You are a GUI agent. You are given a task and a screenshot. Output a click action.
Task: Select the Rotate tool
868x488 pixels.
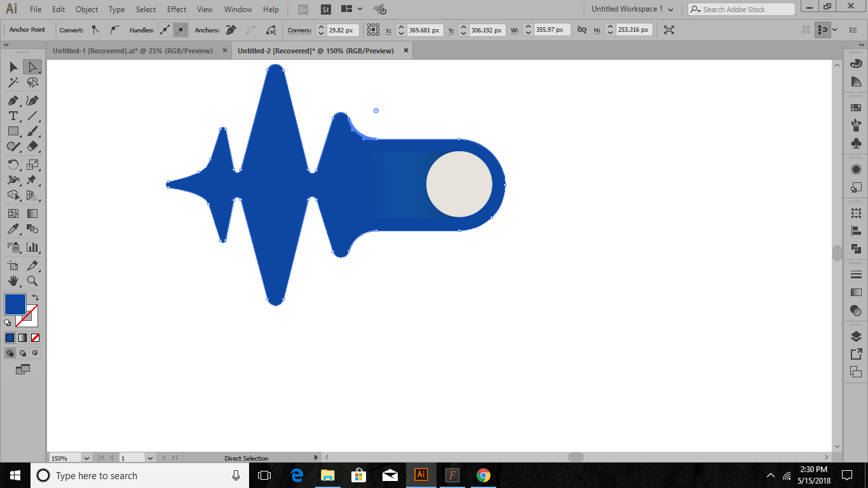[13, 165]
